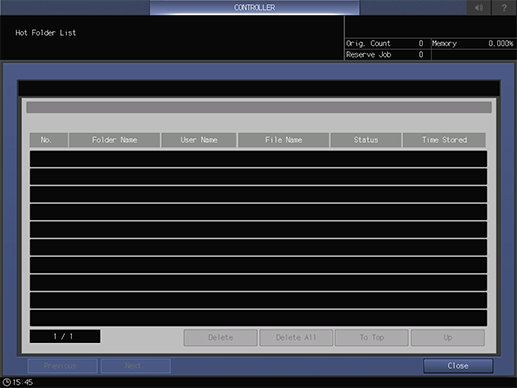Sort by Folder Name column header

[114, 140]
